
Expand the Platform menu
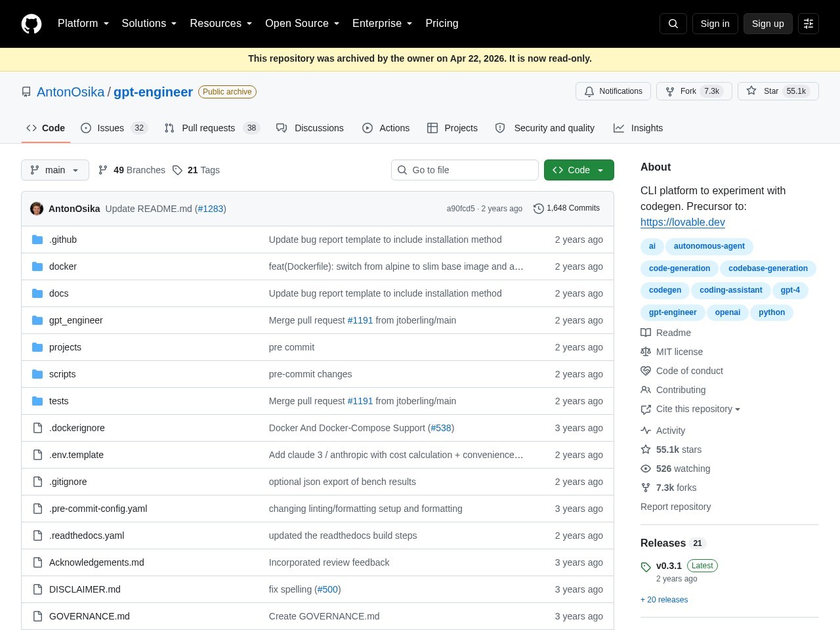[x=83, y=24]
